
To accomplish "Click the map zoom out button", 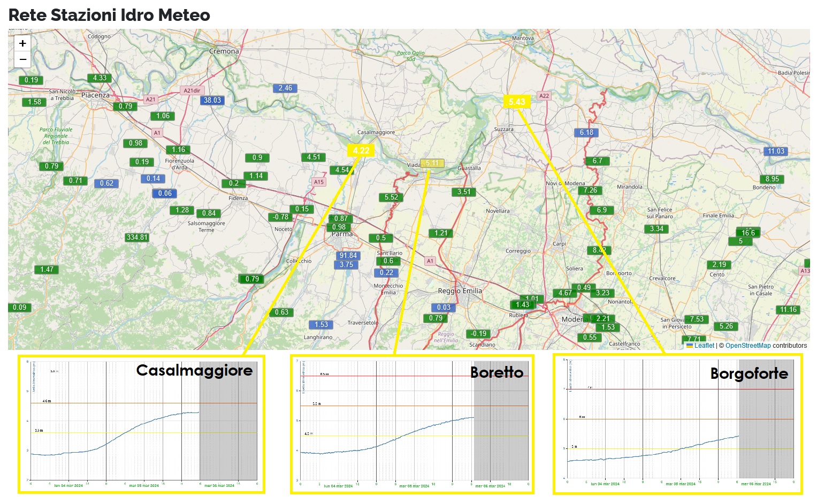I will coord(22,59).
